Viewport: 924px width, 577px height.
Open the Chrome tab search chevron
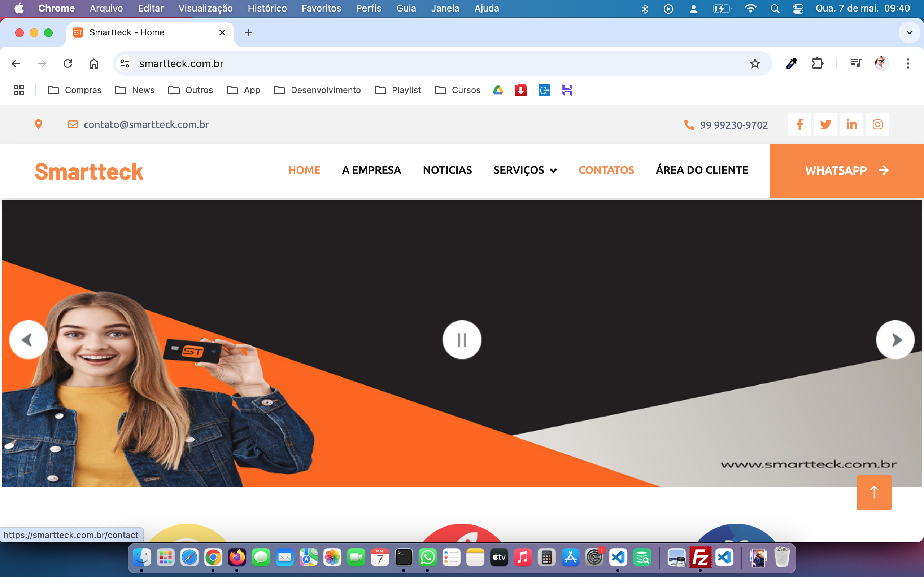point(909,32)
